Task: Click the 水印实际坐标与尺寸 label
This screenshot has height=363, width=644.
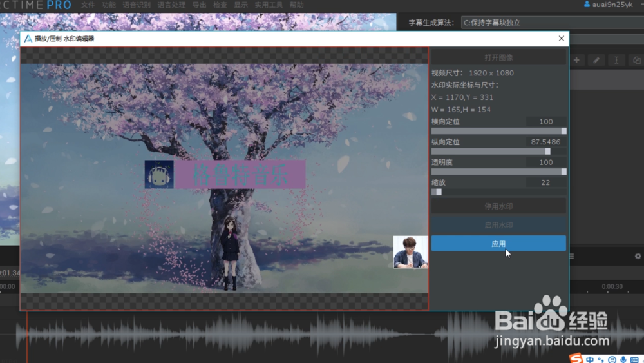Action: pyautogui.click(x=465, y=85)
